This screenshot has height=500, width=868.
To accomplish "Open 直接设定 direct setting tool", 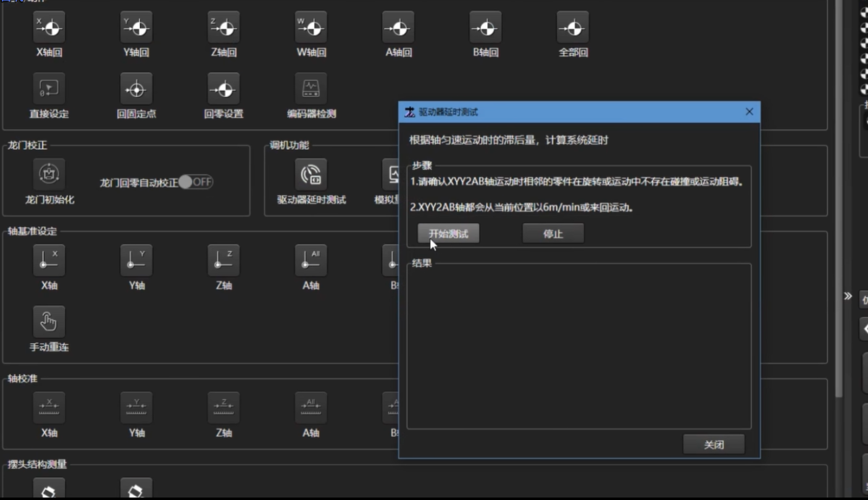I will [x=49, y=90].
